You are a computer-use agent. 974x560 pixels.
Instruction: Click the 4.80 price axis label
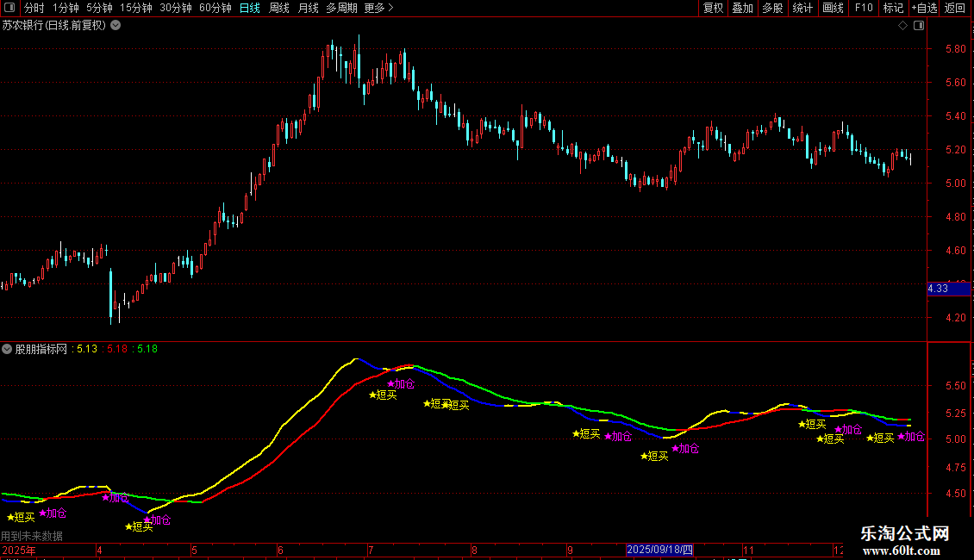pyautogui.click(x=955, y=216)
